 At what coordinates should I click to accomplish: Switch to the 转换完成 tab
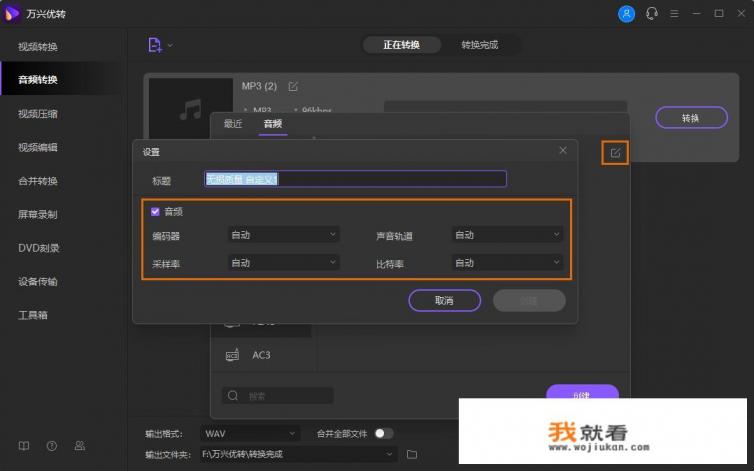point(479,45)
